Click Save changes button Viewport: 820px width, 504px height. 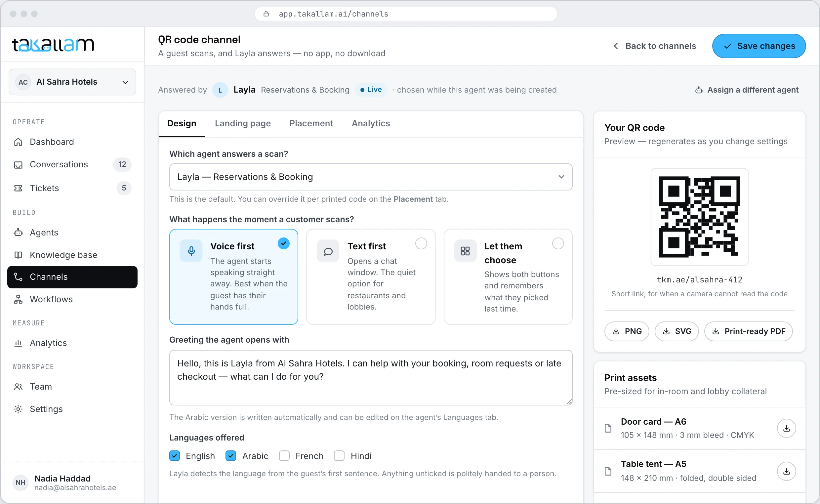(x=759, y=46)
